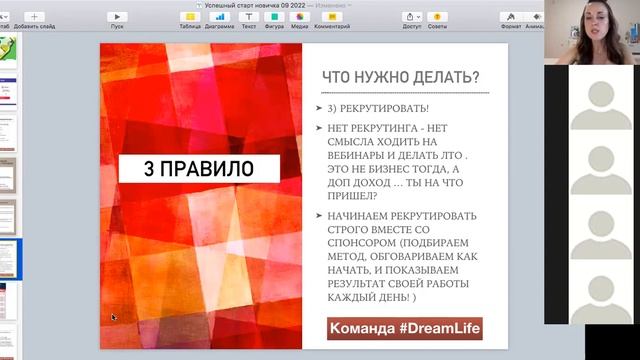Click the 'НАЧИНАЕМ РЕКРУТИРОВАТЬ' bullet text

pos(402,256)
